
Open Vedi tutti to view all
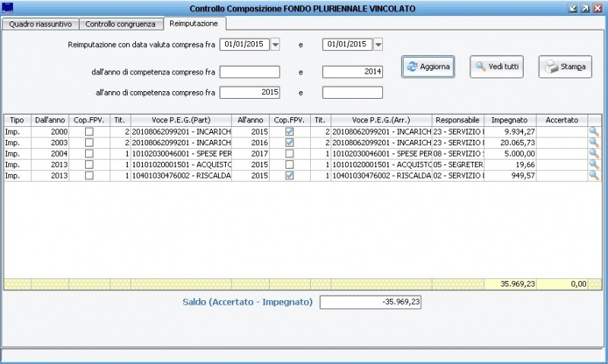tap(496, 67)
